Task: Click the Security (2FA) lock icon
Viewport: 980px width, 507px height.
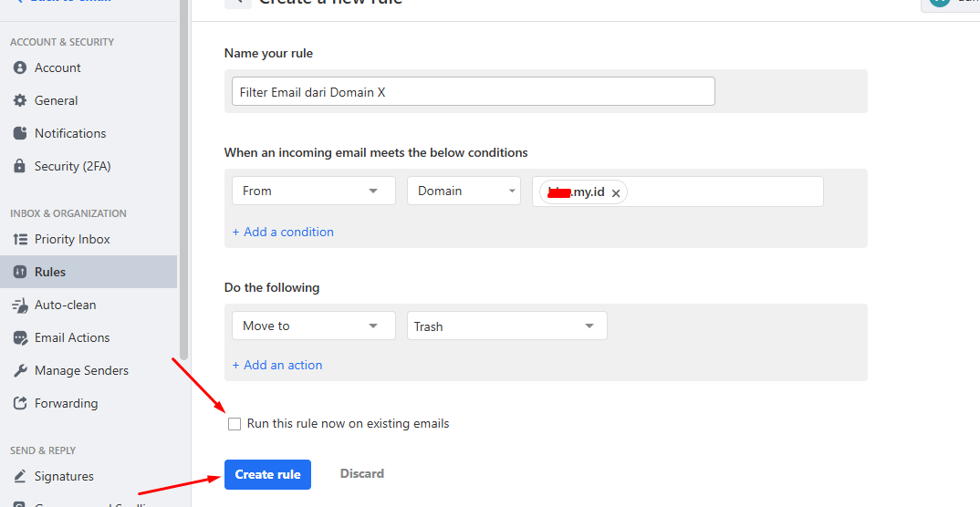Action: [20, 166]
